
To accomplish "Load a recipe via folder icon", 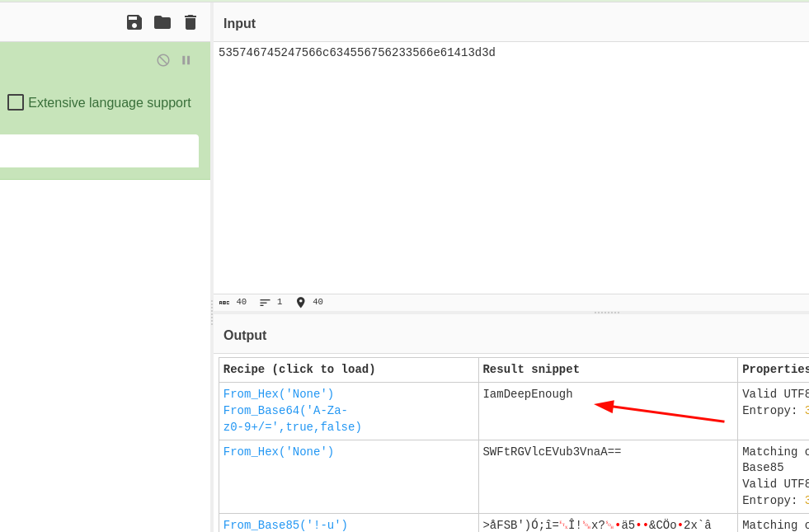I will 162,22.
